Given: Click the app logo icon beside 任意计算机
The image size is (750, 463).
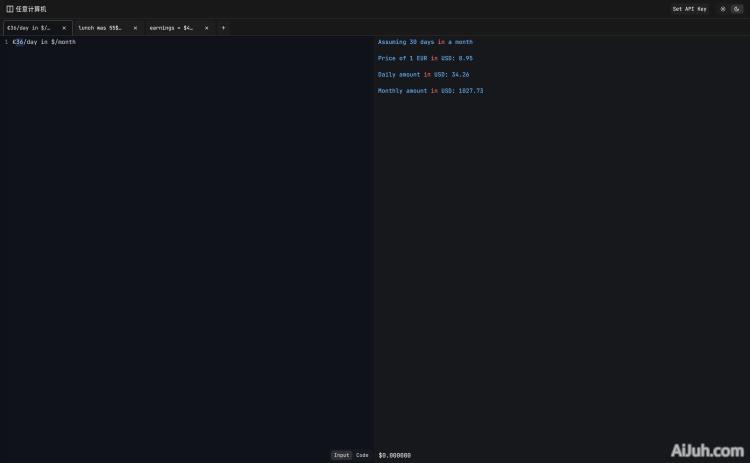Looking at the screenshot, I should click(10, 9).
